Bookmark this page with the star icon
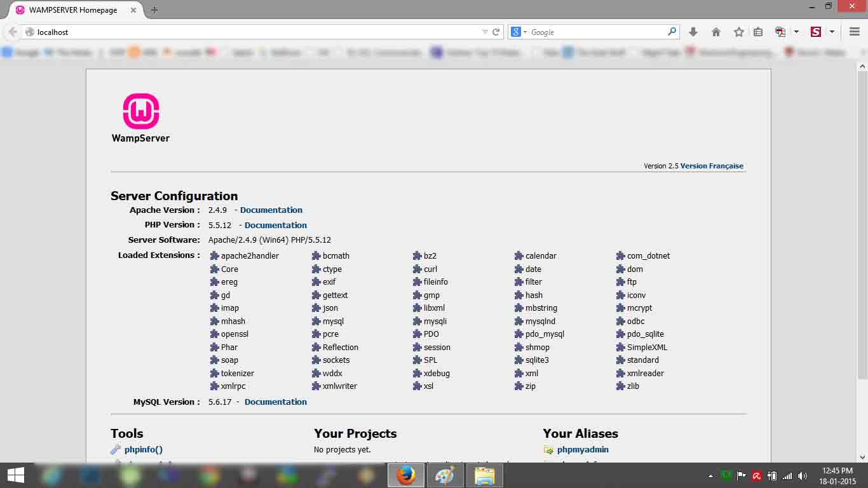The height and width of the screenshot is (488, 868). pos(738,32)
